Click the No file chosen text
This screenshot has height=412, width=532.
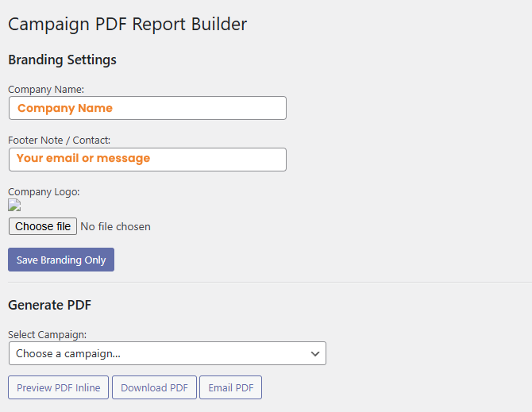[x=115, y=226]
